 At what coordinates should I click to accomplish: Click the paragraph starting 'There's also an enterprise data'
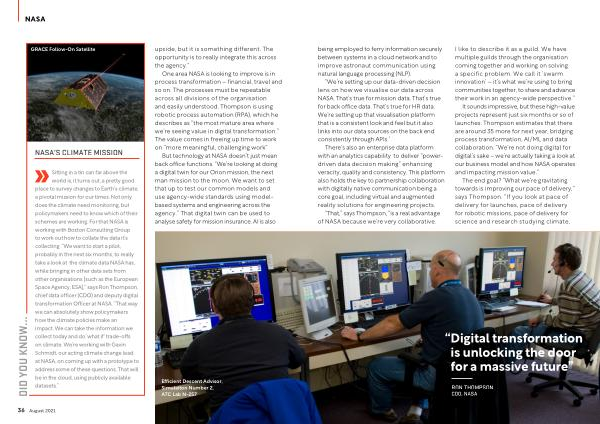click(381, 176)
